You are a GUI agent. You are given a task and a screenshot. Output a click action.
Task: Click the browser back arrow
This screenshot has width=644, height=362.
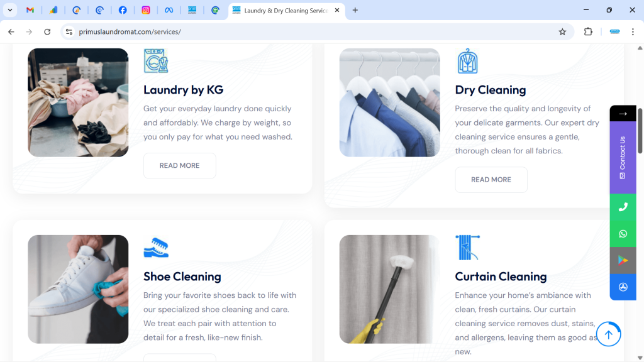coord(11,32)
